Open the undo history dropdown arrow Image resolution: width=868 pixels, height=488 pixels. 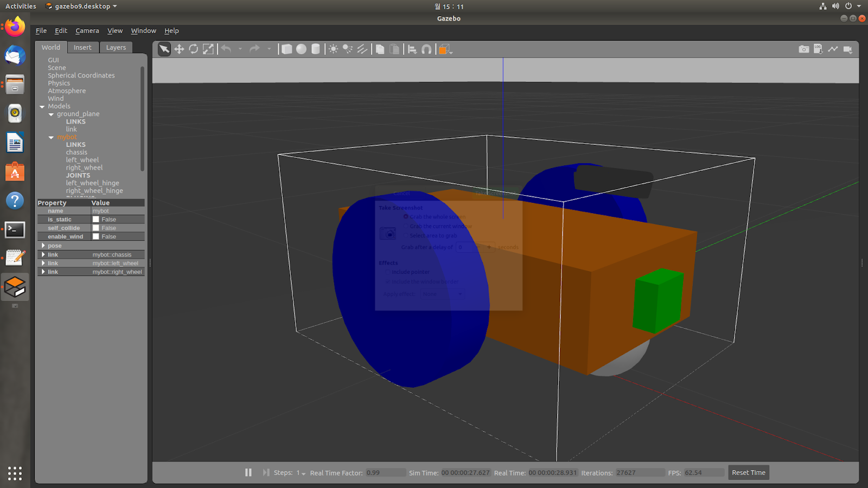tap(240, 49)
